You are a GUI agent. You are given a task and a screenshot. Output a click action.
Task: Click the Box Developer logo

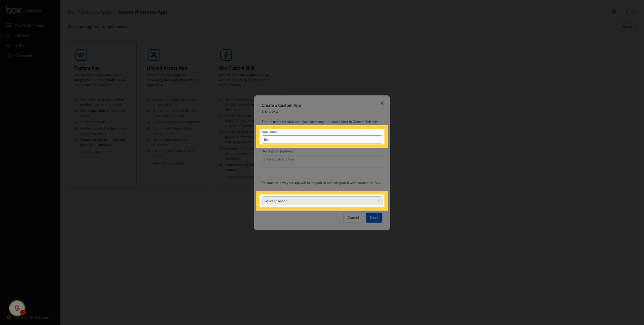click(14, 10)
